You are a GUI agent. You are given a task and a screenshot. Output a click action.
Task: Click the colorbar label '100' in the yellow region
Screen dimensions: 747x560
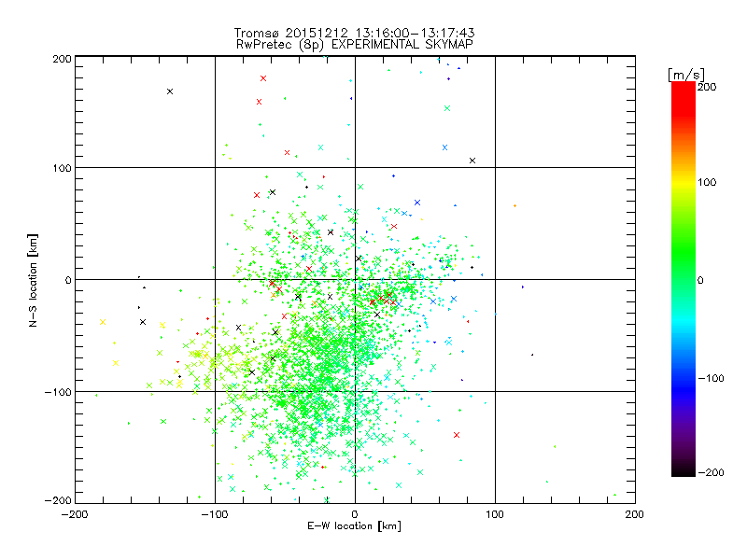coord(707,182)
